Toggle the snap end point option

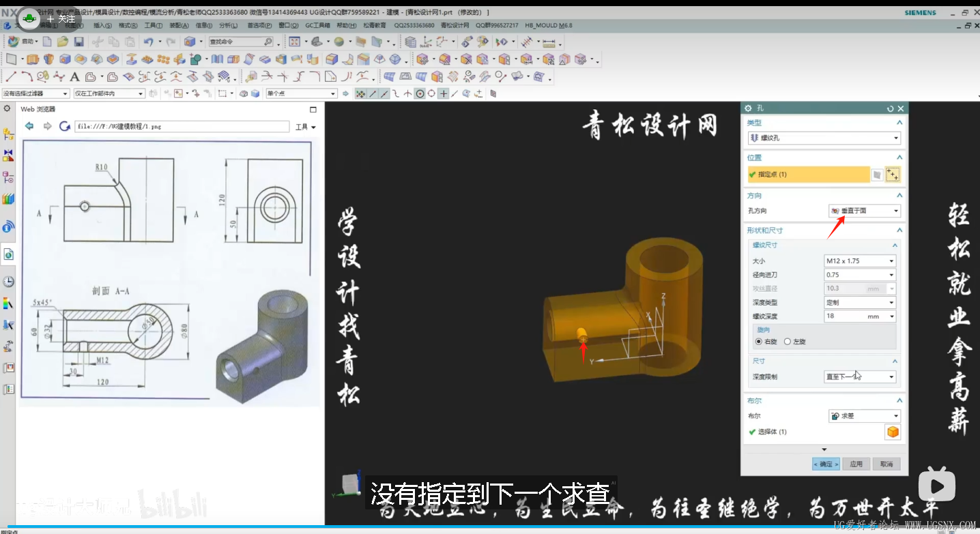pyautogui.click(x=373, y=93)
